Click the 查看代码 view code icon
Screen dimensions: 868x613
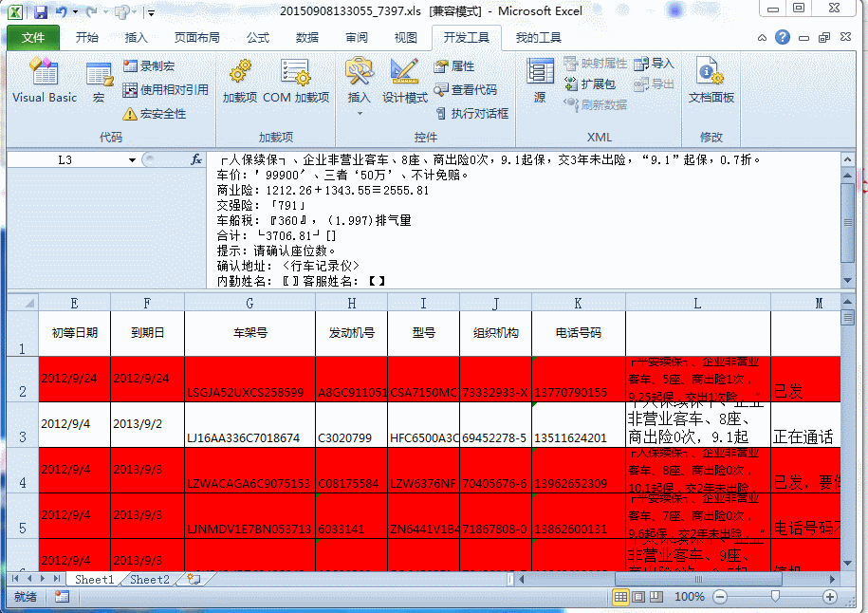[x=466, y=90]
